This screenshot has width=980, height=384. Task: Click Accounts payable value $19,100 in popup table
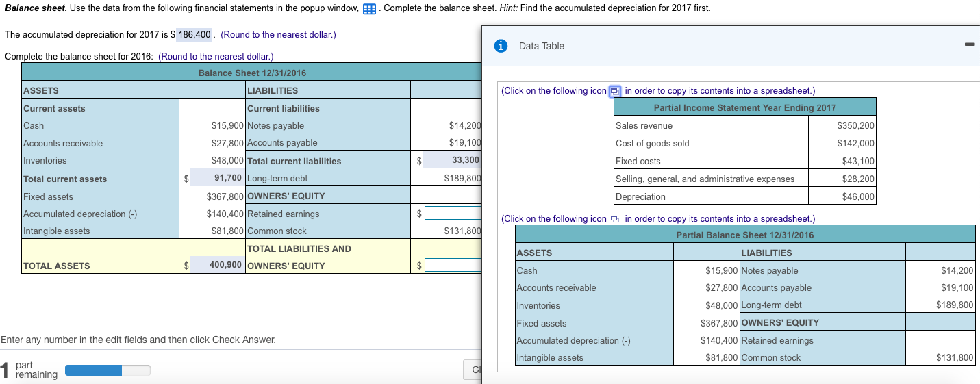pos(957,287)
